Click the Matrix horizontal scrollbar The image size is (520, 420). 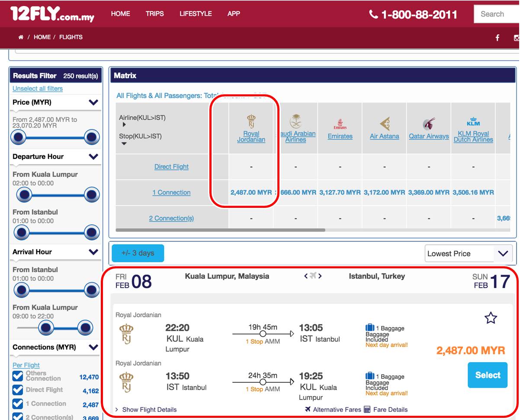tap(221, 230)
